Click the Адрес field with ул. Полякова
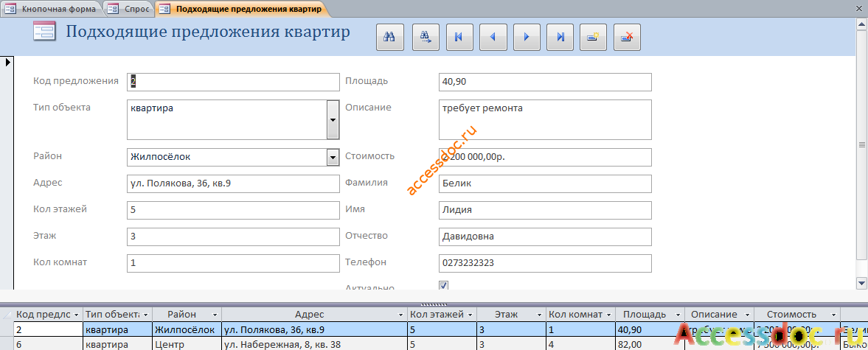 tap(233, 183)
